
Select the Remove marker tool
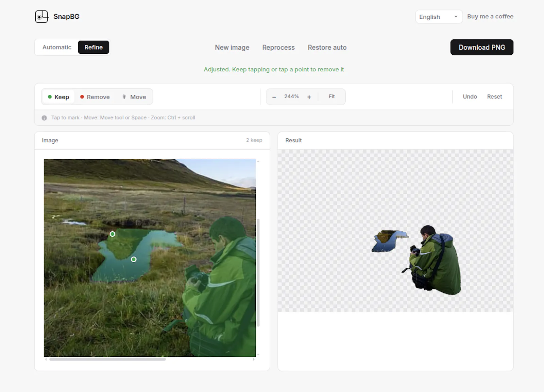(95, 97)
